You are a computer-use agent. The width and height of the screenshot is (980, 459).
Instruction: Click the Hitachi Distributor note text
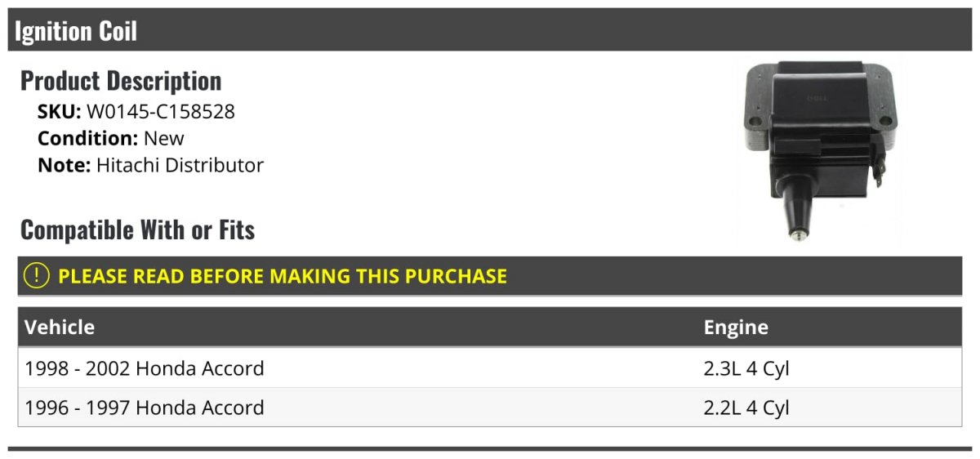tap(180, 165)
